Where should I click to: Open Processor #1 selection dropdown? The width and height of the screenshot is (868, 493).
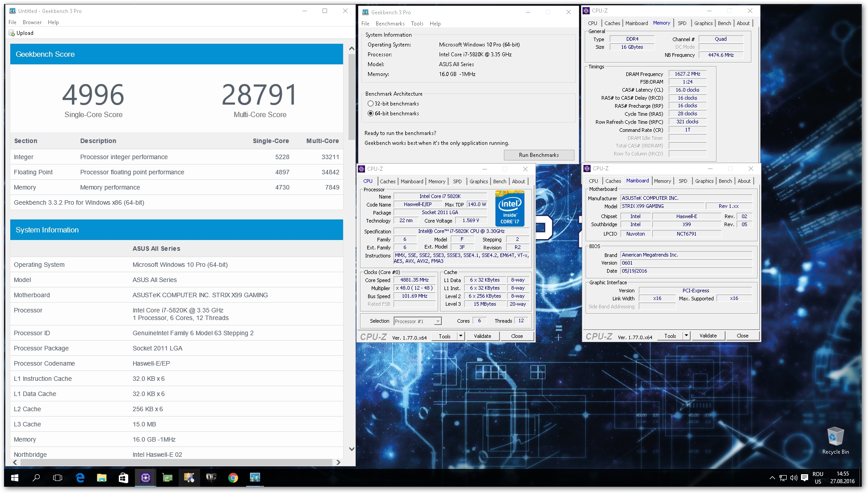(x=418, y=321)
